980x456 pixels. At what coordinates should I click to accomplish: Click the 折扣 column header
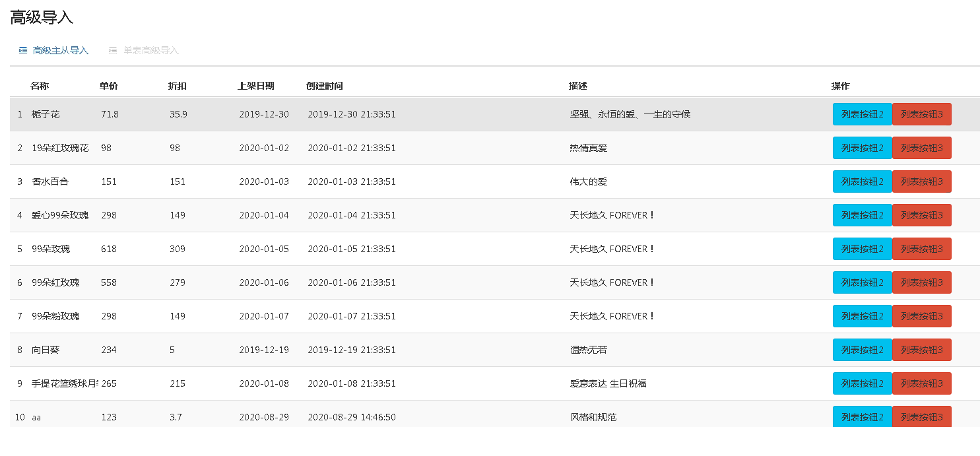click(x=178, y=86)
